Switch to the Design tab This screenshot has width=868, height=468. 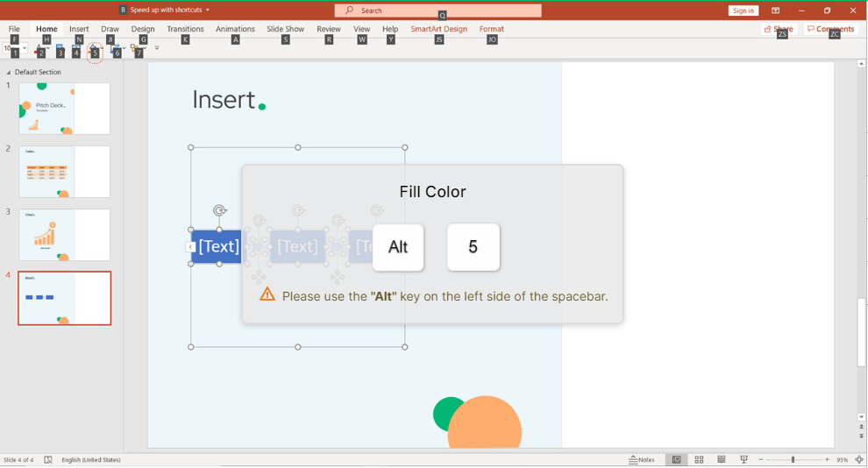[143, 29]
